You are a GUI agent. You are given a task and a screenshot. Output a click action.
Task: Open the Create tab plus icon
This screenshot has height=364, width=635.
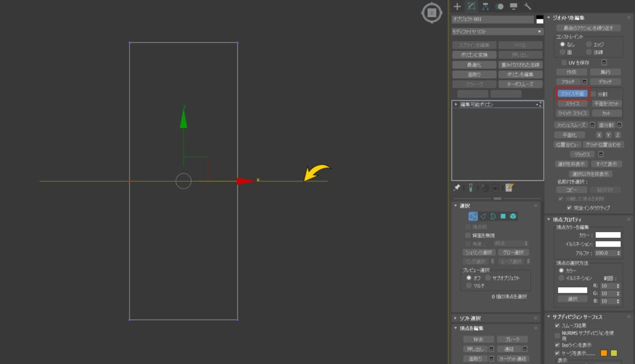coord(457,6)
